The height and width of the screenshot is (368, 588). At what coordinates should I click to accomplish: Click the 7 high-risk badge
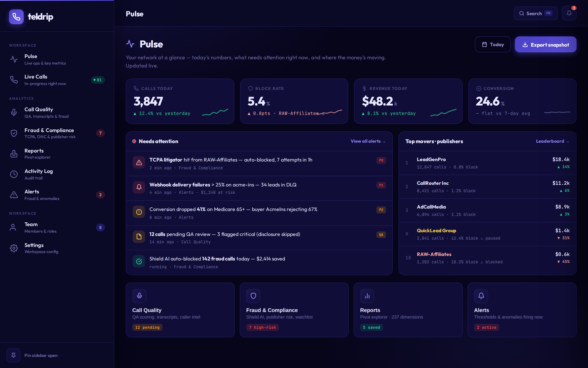click(x=262, y=327)
